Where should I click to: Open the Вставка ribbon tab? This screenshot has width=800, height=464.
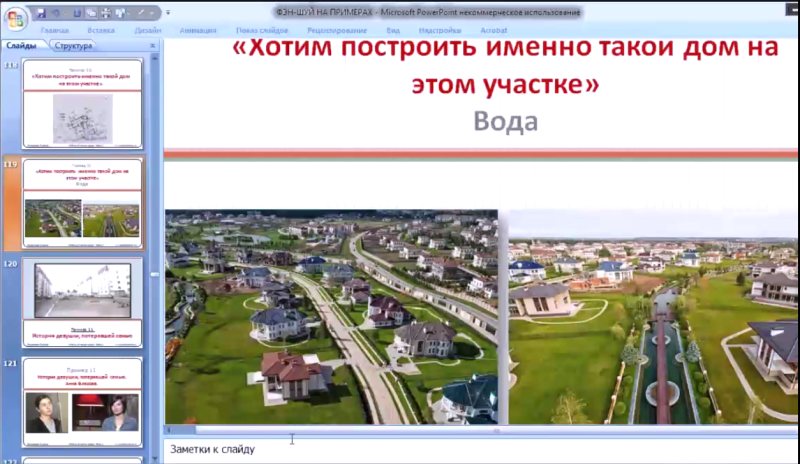(101, 31)
